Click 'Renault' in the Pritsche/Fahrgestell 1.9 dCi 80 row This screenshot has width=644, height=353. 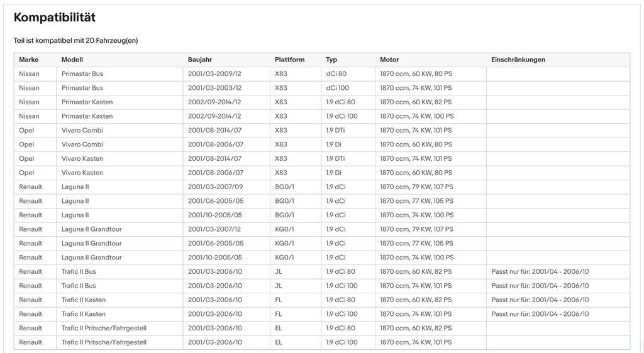[30, 329]
